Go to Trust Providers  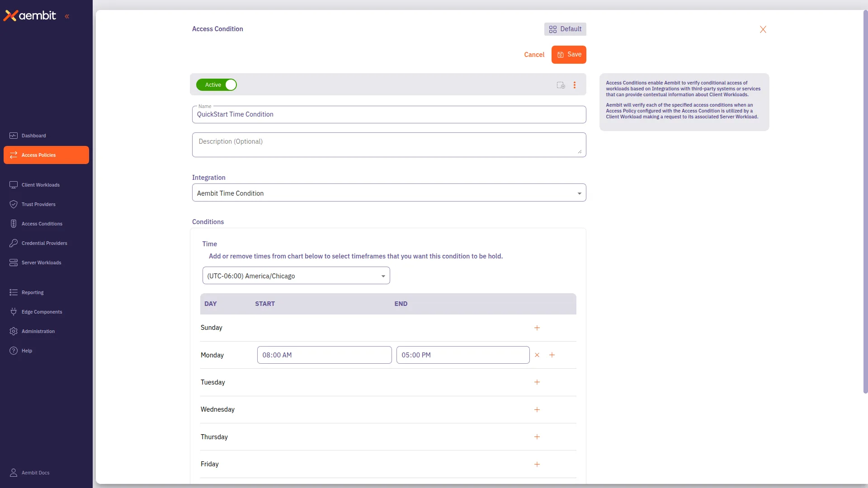46,204
